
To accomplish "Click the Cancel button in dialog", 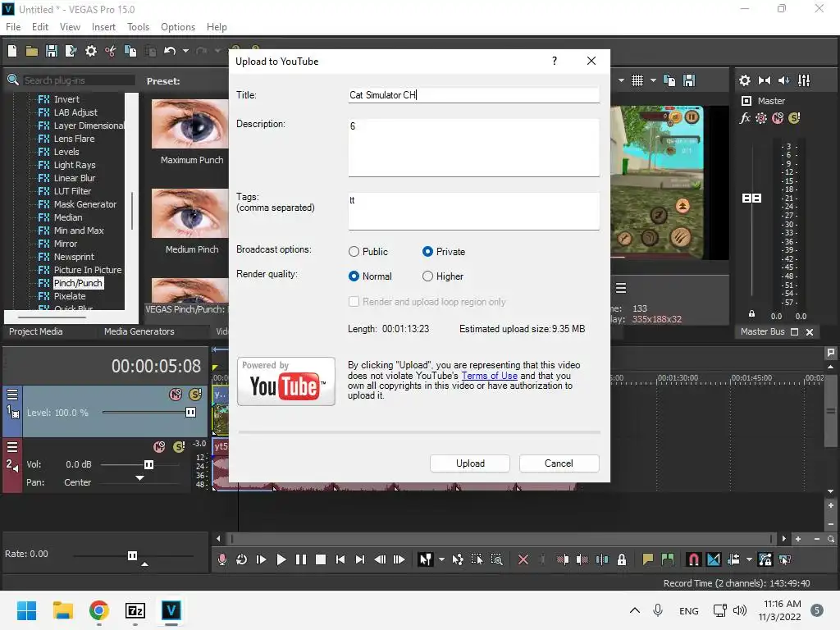I will tap(559, 463).
